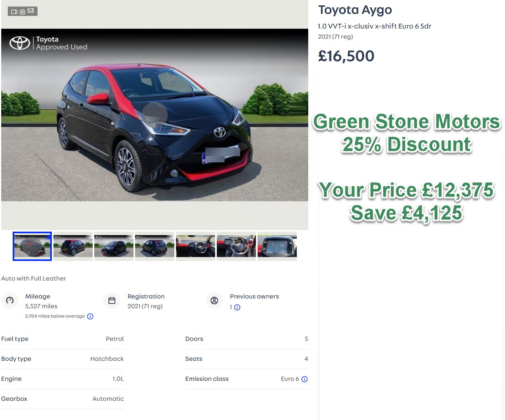The width and height of the screenshot is (505, 420).
Task: Click the £16,500 price
Action: coord(346,56)
